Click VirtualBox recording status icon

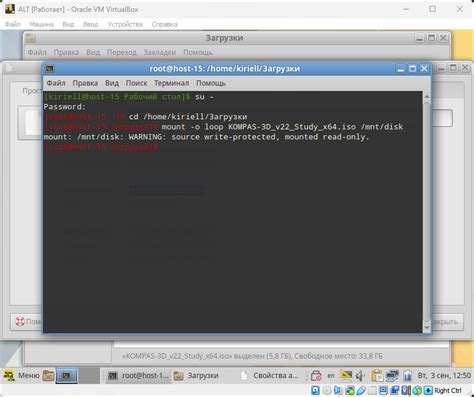point(395,390)
